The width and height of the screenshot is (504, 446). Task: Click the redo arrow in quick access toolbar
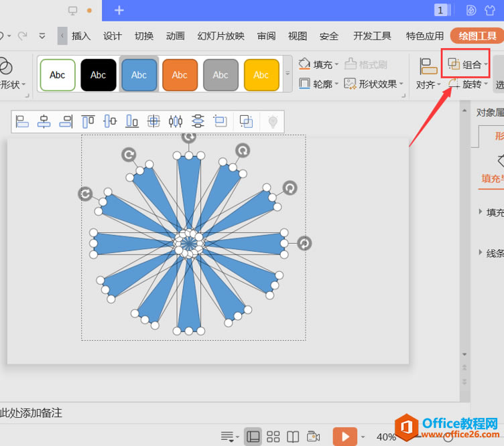click(x=23, y=36)
